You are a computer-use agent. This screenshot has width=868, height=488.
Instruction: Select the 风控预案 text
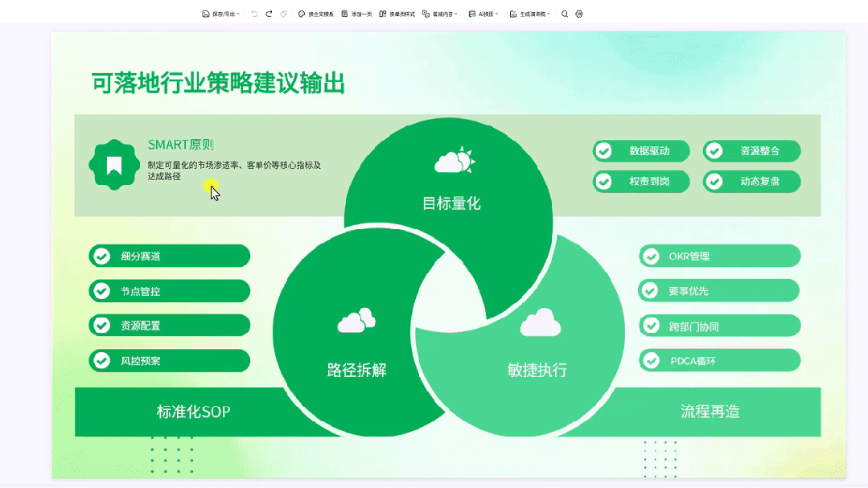[x=141, y=361]
